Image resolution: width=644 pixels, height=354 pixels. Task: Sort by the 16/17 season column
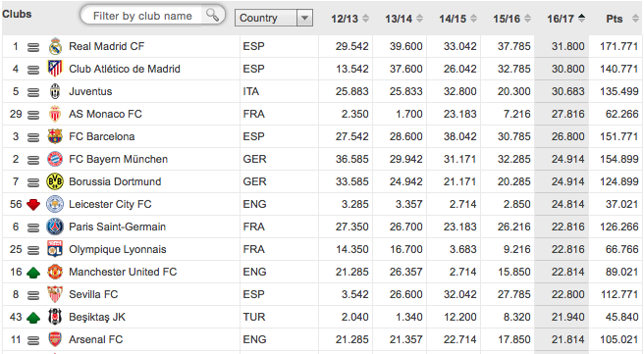pyautogui.click(x=566, y=19)
